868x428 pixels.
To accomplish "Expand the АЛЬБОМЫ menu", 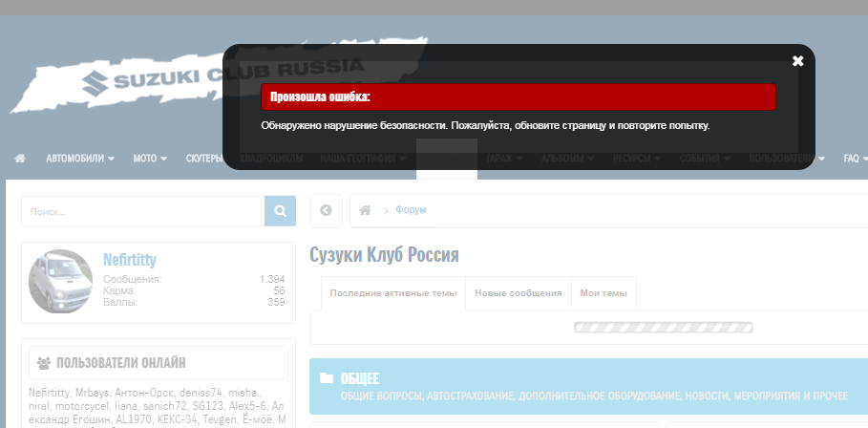I will [x=568, y=159].
